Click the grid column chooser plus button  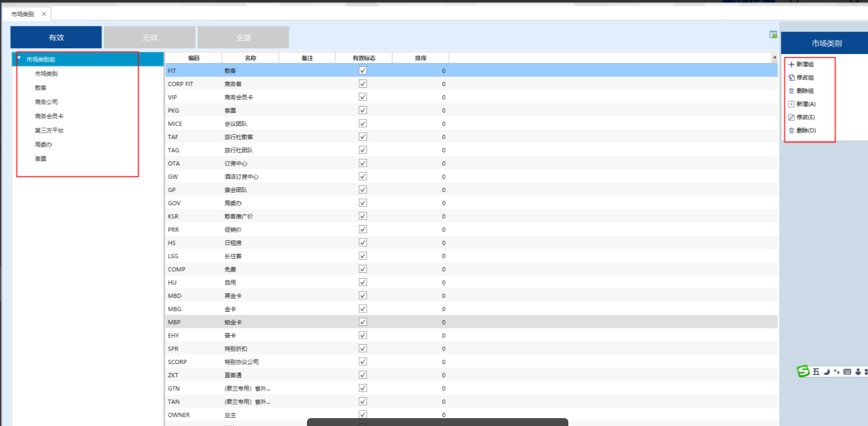point(775,57)
